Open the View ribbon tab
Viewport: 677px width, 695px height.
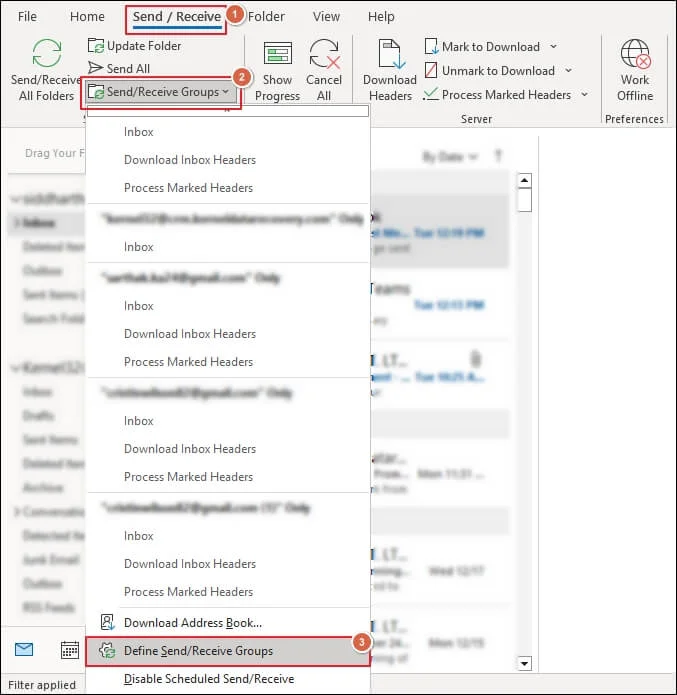coord(326,16)
